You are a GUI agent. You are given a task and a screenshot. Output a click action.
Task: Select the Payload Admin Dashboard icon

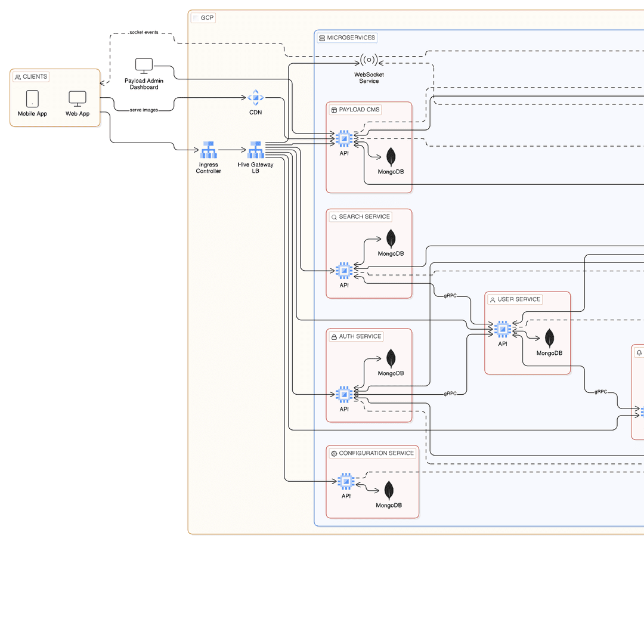(x=144, y=66)
